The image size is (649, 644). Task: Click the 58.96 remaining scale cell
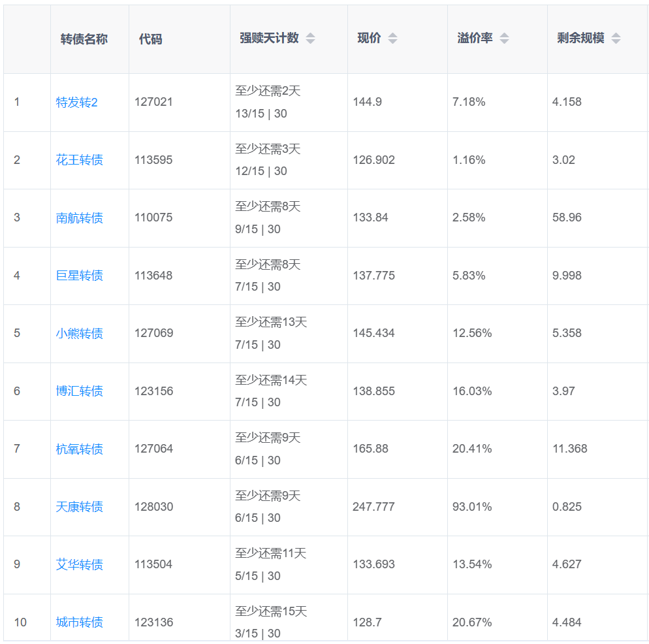pyautogui.click(x=567, y=217)
